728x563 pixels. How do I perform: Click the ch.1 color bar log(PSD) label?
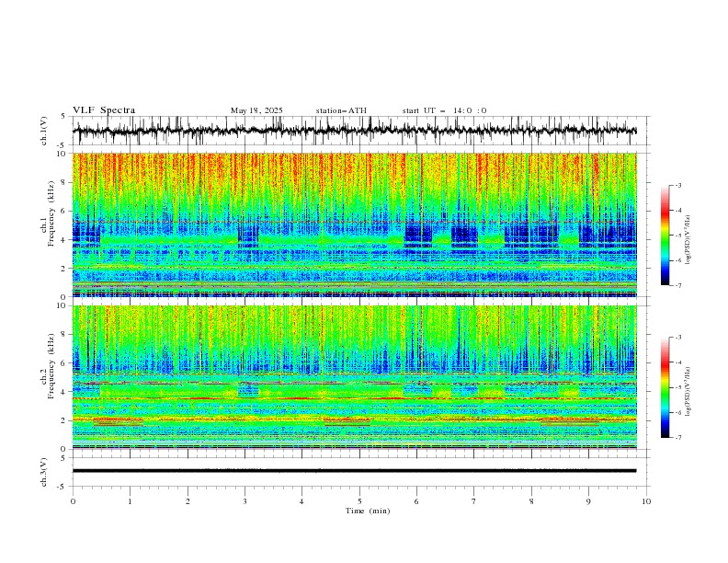pyautogui.click(x=688, y=240)
